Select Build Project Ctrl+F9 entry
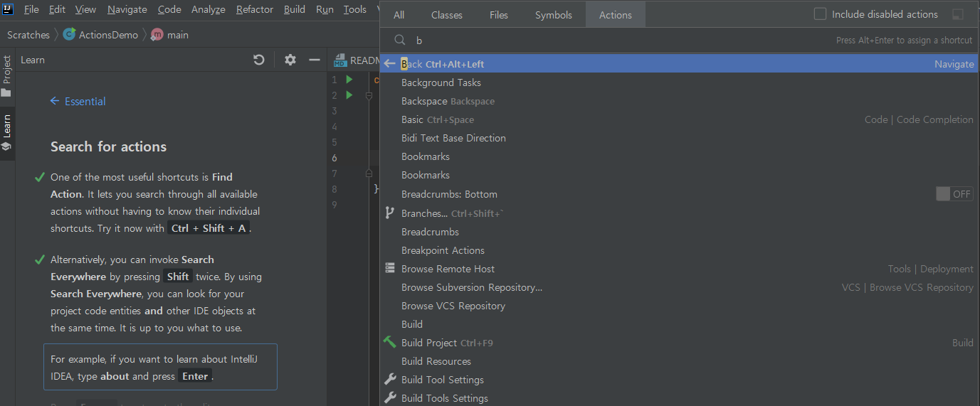 coord(679,343)
